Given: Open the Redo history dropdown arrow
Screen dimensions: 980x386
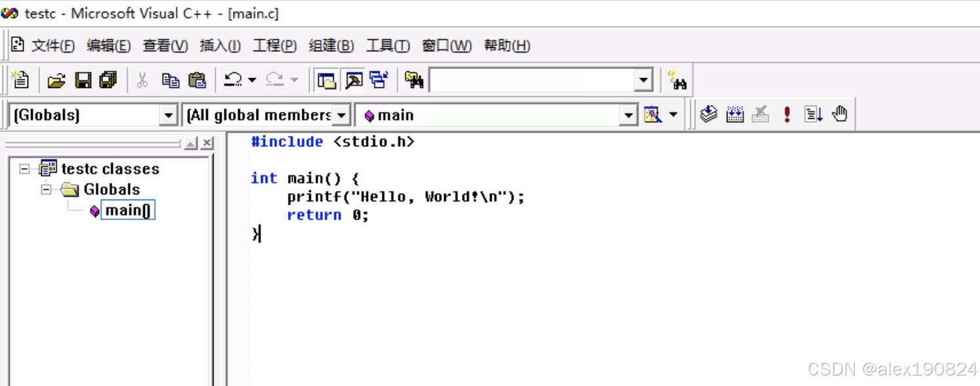Looking at the screenshot, I should [294, 80].
